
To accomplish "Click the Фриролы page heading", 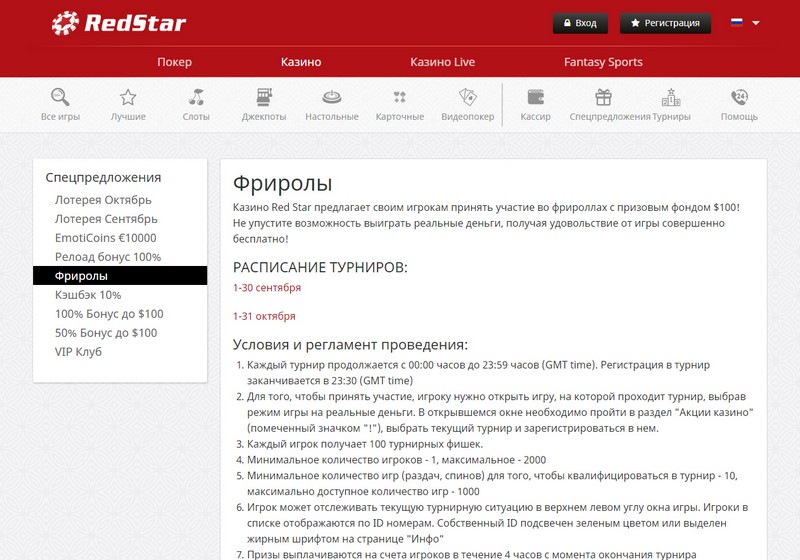I will tap(282, 184).
